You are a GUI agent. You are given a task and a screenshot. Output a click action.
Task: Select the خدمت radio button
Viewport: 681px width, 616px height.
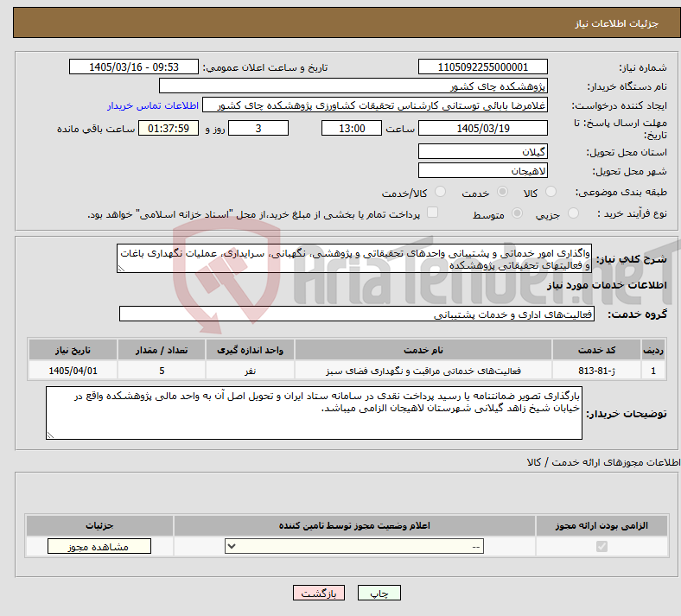[x=502, y=192]
